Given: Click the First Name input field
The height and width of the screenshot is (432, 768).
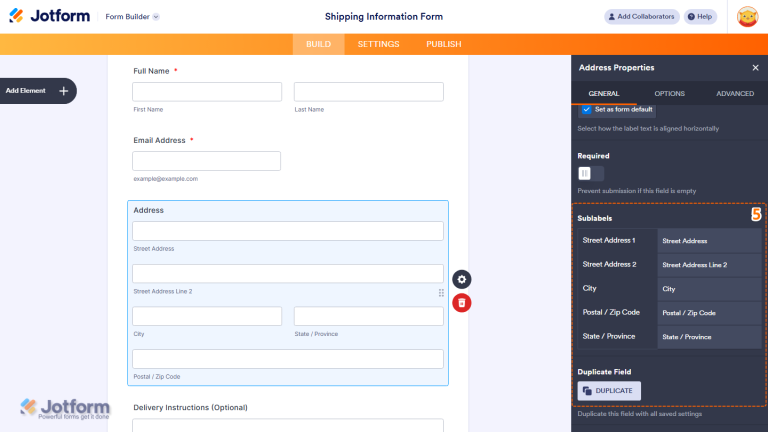Looking at the screenshot, I should [x=207, y=92].
